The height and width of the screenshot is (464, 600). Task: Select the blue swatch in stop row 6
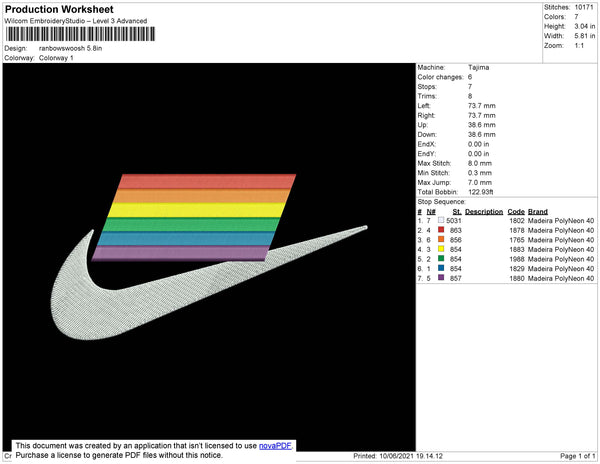tap(441, 268)
